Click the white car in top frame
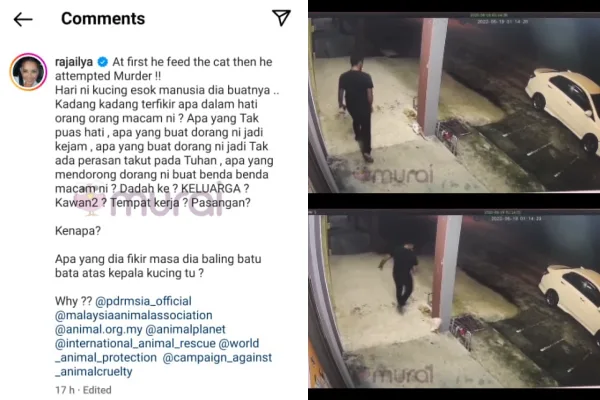The width and height of the screenshot is (600, 400). [563, 109]
